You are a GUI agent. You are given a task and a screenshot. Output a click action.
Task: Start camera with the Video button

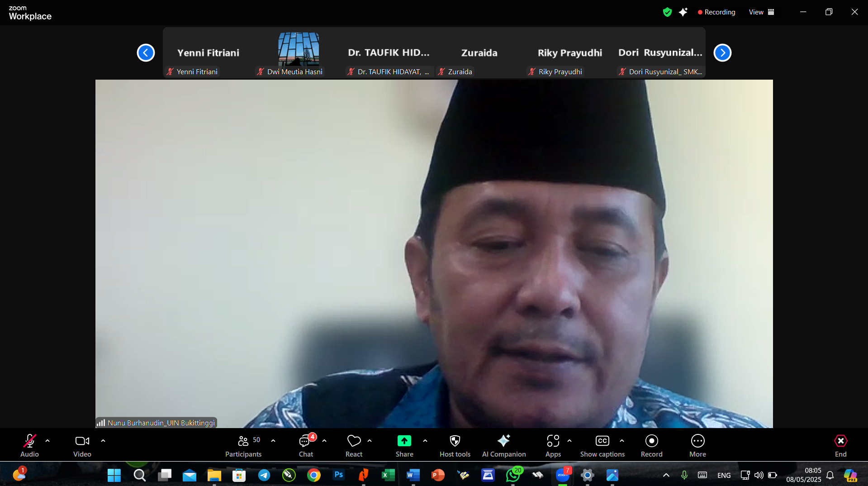pos(82,445)
